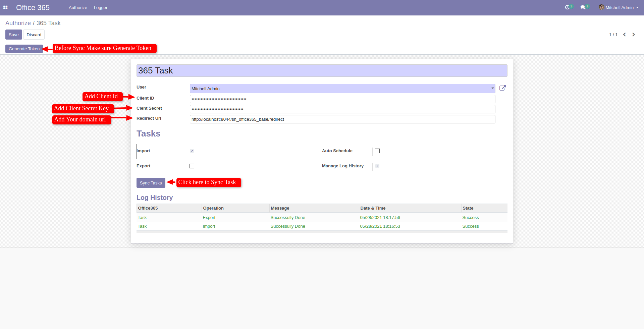Open the activities clock icon
This screenshot has height=329, width=644.
[x=567, y=7]
